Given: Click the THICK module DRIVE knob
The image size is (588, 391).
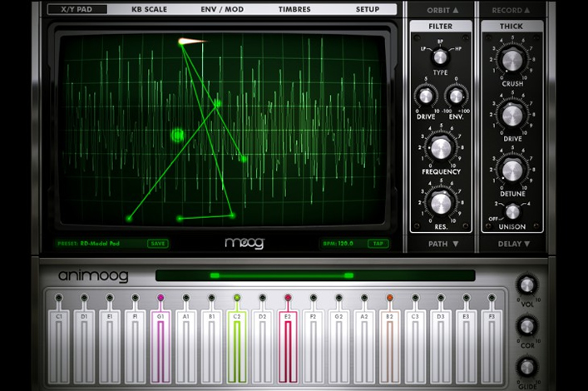Looking at the screenshot, I should [x=512, y=116].
